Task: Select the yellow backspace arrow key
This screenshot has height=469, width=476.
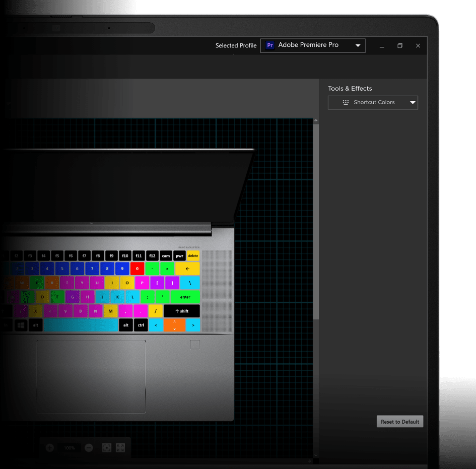Action: tap(187, 269)
